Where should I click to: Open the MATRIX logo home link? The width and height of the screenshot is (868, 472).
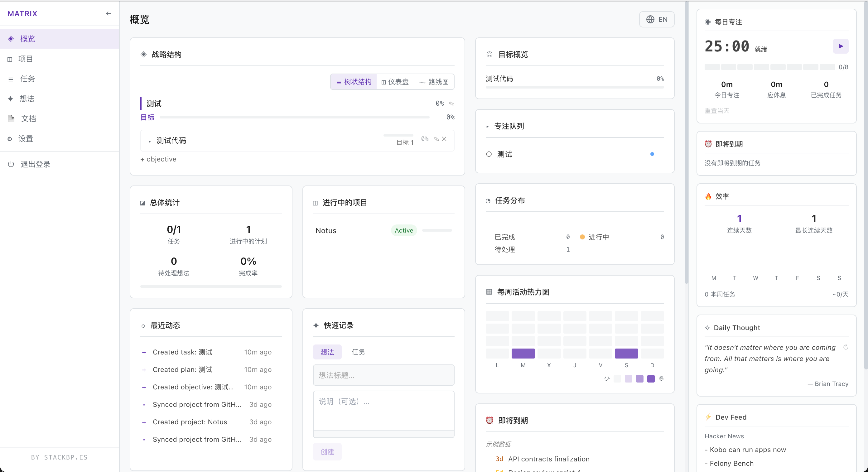coord(22,13)
